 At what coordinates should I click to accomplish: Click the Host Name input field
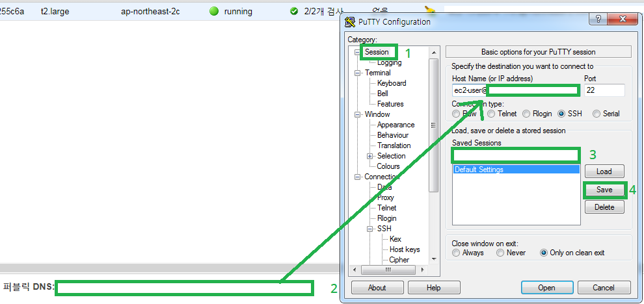516,90
